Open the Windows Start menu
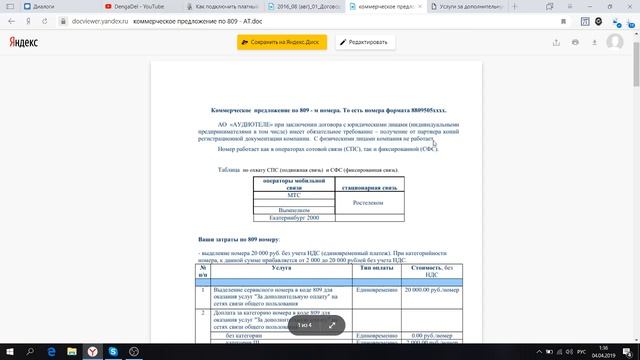 tap(10, 351)
